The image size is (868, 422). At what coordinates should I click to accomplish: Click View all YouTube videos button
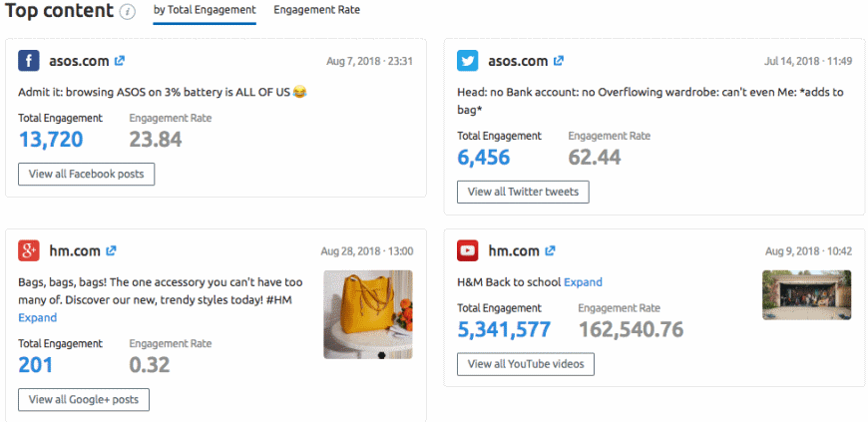526,364
